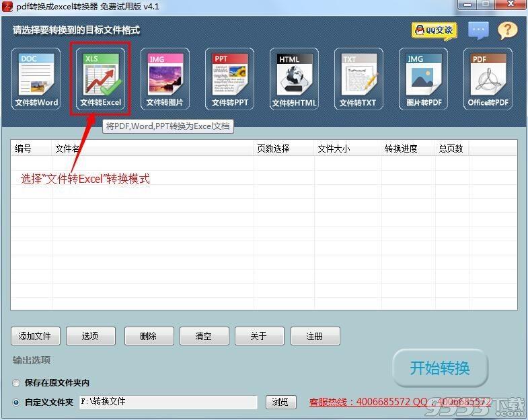Click the 添加文件 button
This screenshot has width=528, height=420.
36,336
